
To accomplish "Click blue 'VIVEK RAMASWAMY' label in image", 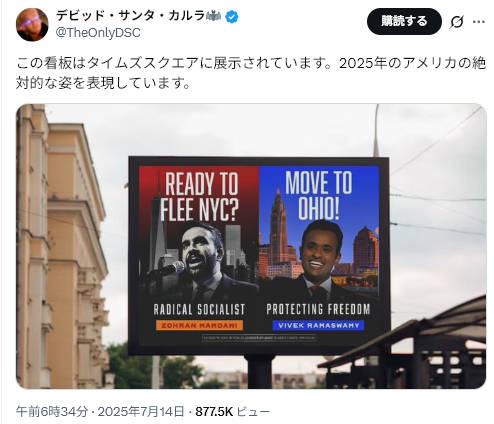I will coord(318,325).
